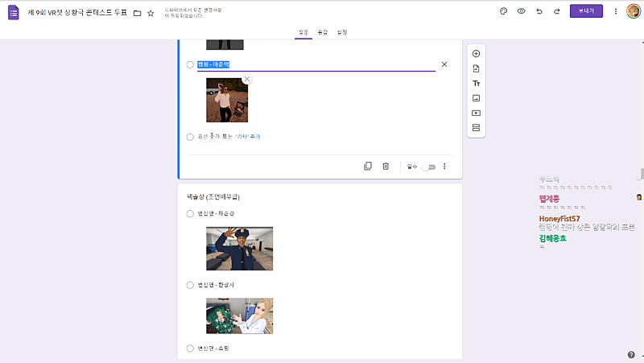Redo the last change
The width and height of the screenshot is (644, 363).
click(x=556, y=11)
